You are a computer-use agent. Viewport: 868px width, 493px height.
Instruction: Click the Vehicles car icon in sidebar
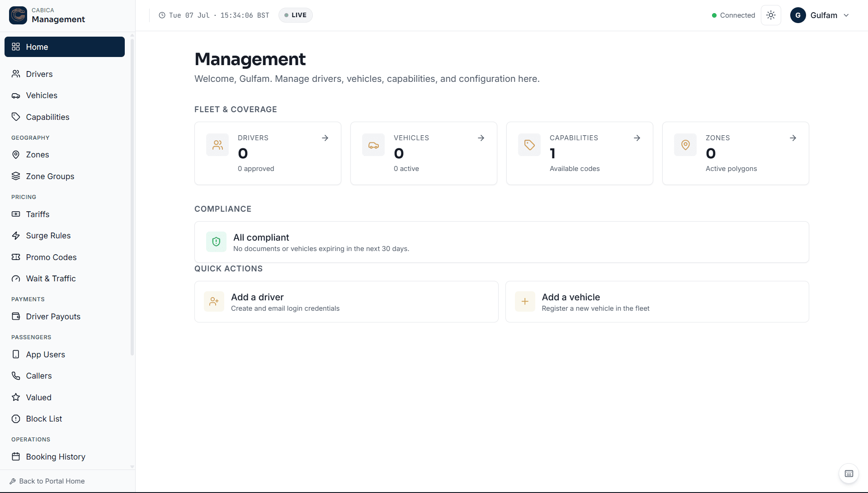click(x=16, y=95)
